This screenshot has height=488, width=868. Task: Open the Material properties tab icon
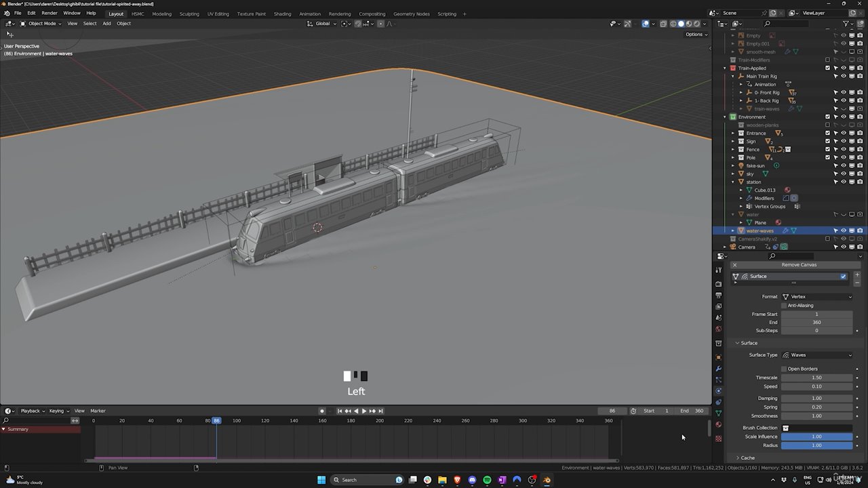719,425
